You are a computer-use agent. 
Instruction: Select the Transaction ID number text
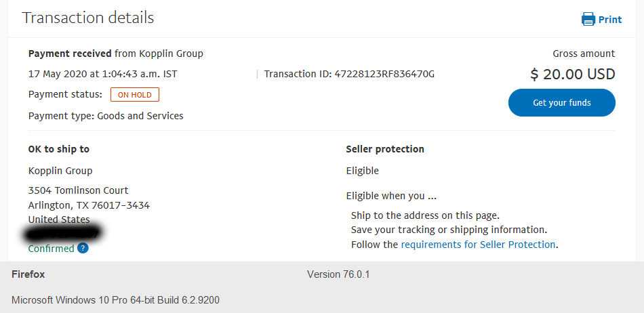coord(384,75)
